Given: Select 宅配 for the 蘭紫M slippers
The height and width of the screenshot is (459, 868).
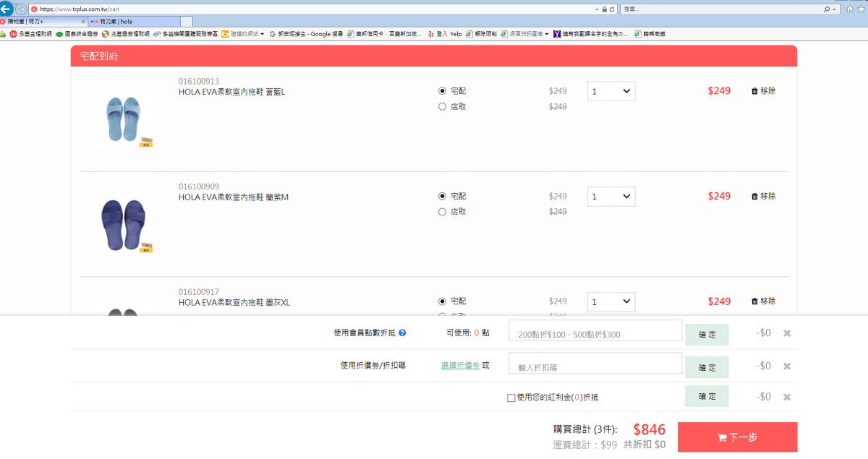Looking at the screenshot, I should click(x=442, y=196).
